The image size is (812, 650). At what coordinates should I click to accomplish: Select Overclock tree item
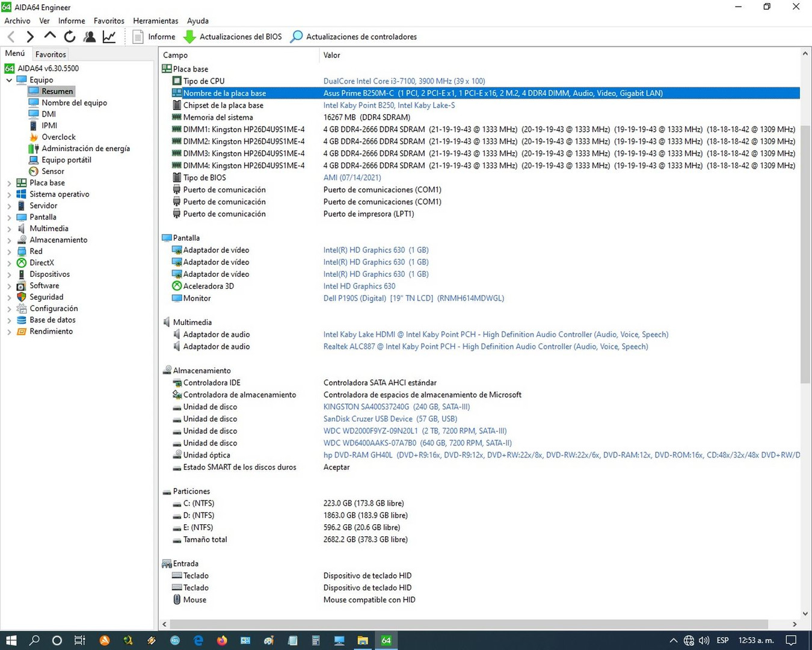[x=58, y=137]
